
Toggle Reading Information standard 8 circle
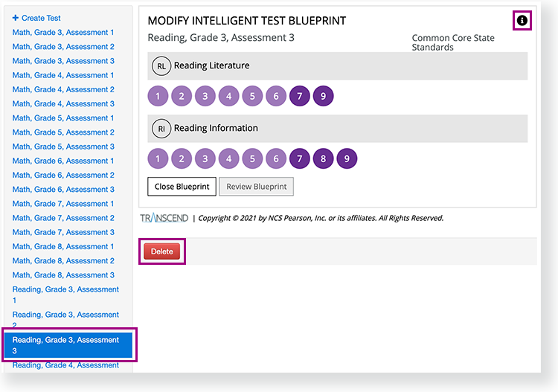(323, 158)
